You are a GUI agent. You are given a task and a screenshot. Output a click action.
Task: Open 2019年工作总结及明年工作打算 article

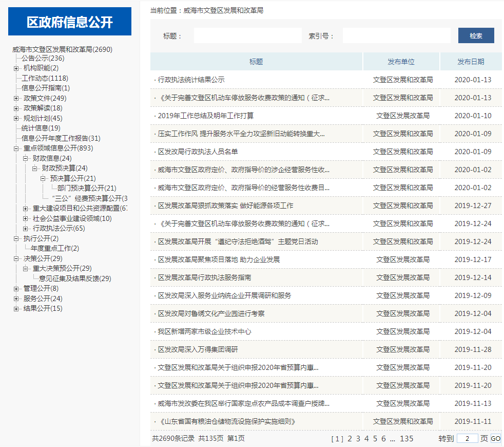click(x=205, y=116)
